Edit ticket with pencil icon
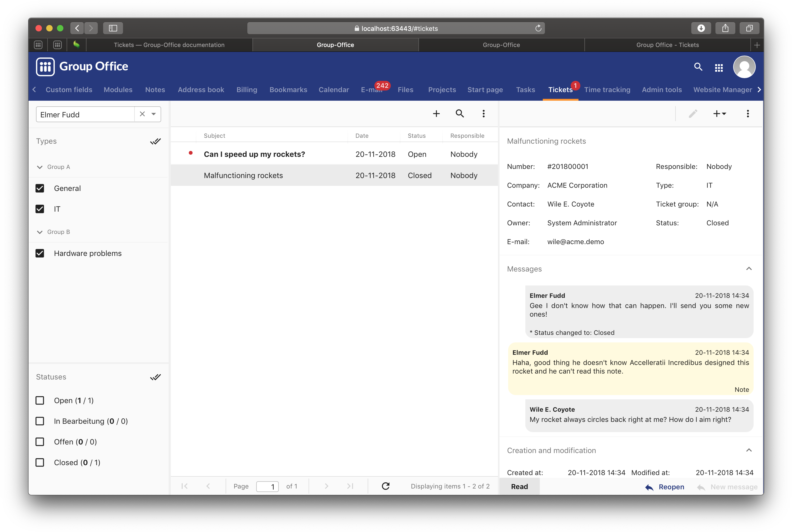 [693, 113]
